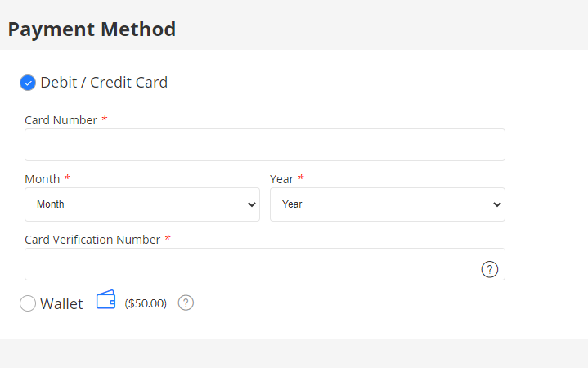Click the chevron arrow in Year dropdown
This screenshot has width=588, height=368.
click(x=497, y=204)
